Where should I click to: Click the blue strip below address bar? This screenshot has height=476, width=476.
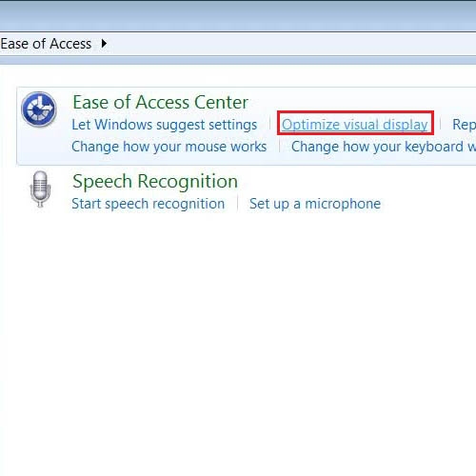point(238,60)
